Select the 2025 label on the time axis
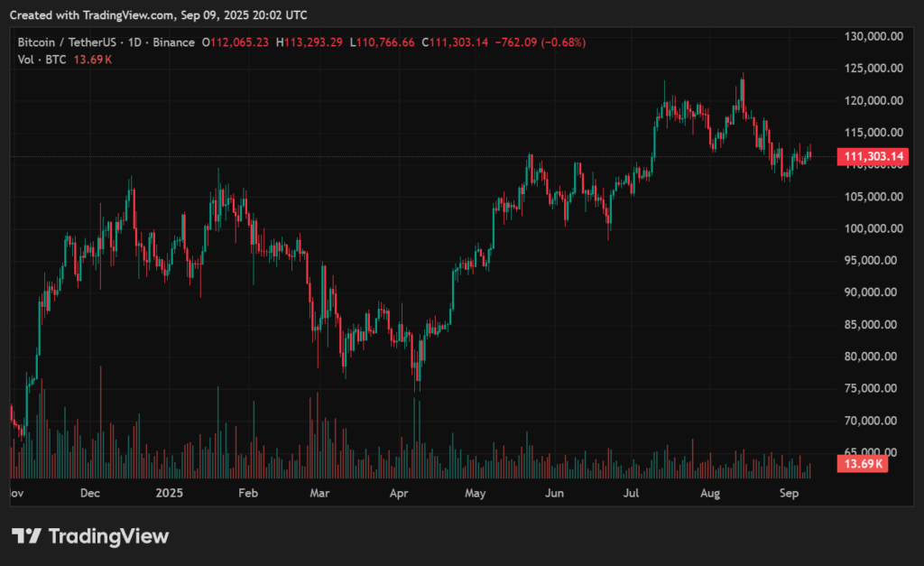924x566 pixels. coord(169,494)
